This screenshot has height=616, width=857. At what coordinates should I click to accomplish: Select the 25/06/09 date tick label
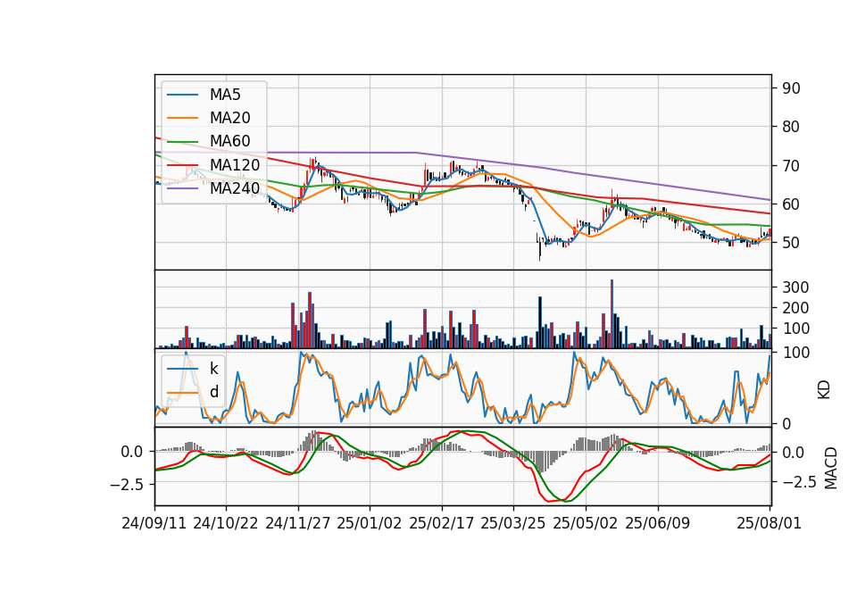point(657,523)
